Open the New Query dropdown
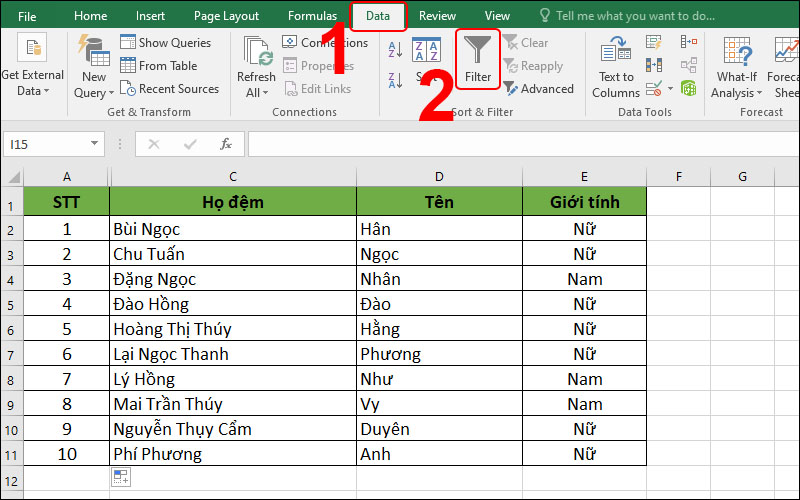The width and height of the screenshot is (800, 500). (94, 85)
